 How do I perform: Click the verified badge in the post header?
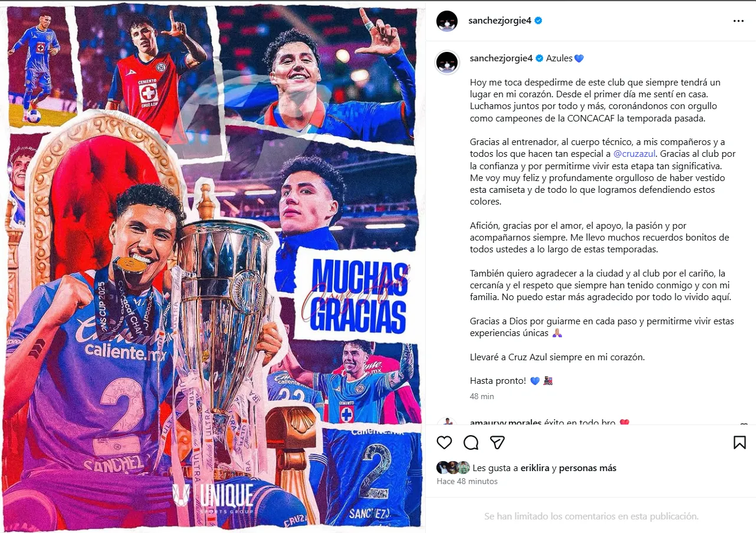click(x=538, y=21)
